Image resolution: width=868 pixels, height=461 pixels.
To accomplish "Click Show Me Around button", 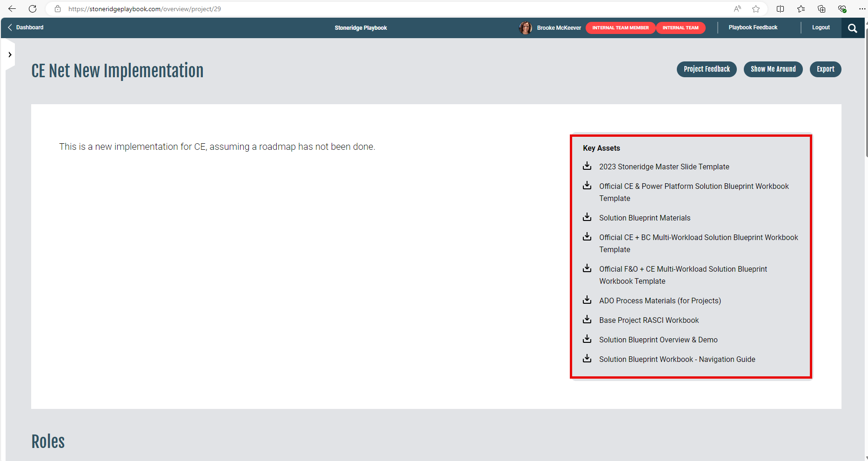I will click(x=773, y=69).
